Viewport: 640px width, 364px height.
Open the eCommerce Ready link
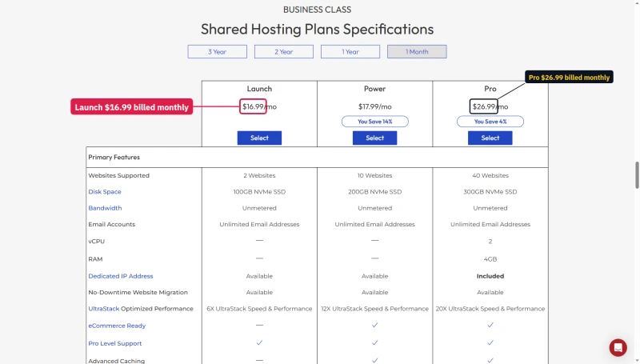[x=117, y=326]
